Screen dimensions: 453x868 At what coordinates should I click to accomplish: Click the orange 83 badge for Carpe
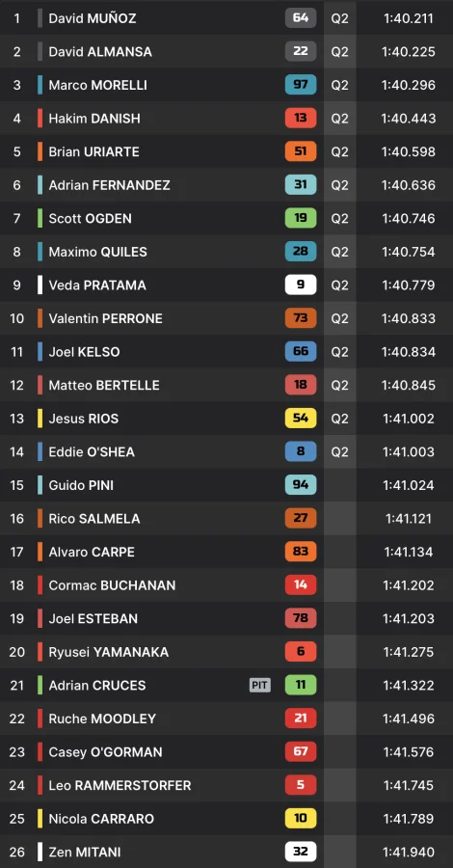pyautogui.click(x=301, y=552)
